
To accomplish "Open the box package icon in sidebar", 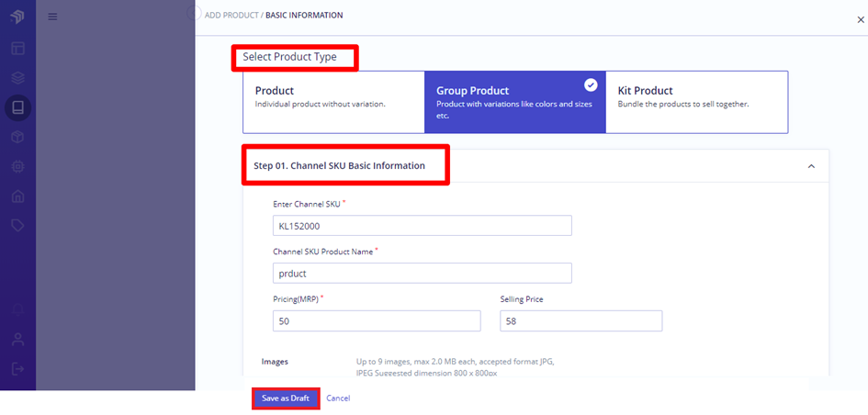I will (17, 137).
